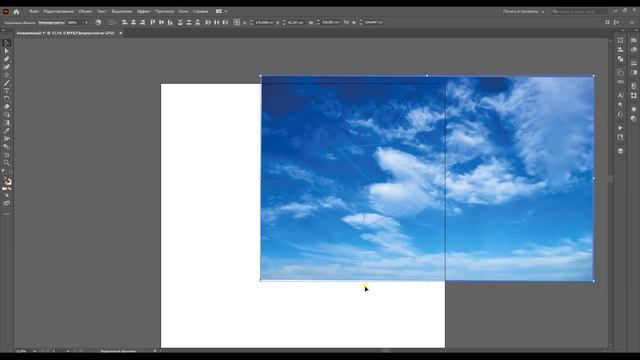The width and height of the screenshot is (640, 360).
Task: Click the right-middle selection handle of image
Action: click(x=593, y=178)
